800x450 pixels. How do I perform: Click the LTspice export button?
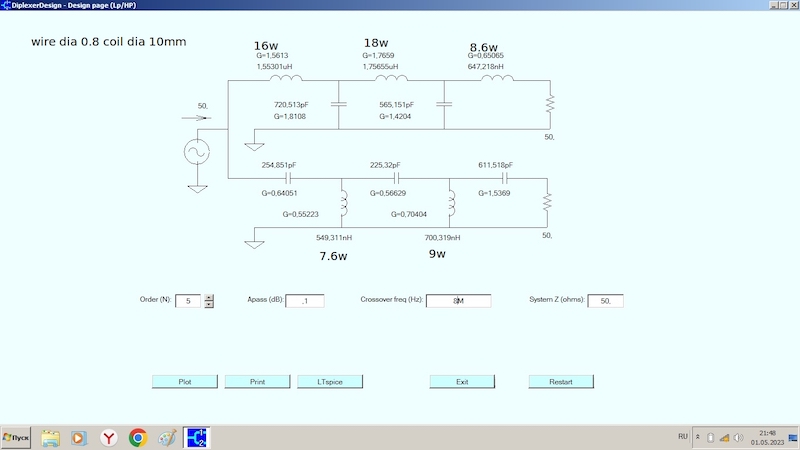[x=330, y=381]
